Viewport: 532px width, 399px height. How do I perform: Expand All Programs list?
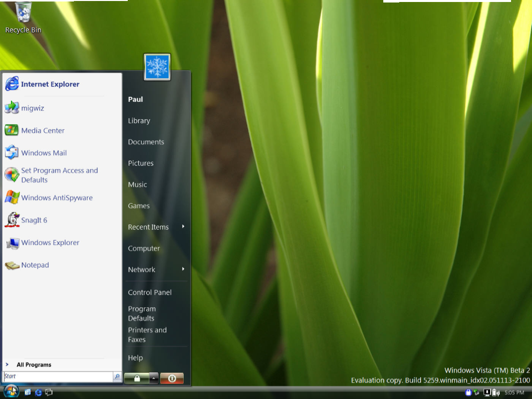coord(33,365)
